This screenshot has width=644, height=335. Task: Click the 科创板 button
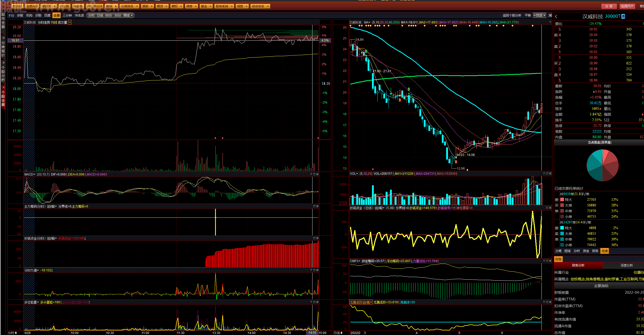coord(78,6)
